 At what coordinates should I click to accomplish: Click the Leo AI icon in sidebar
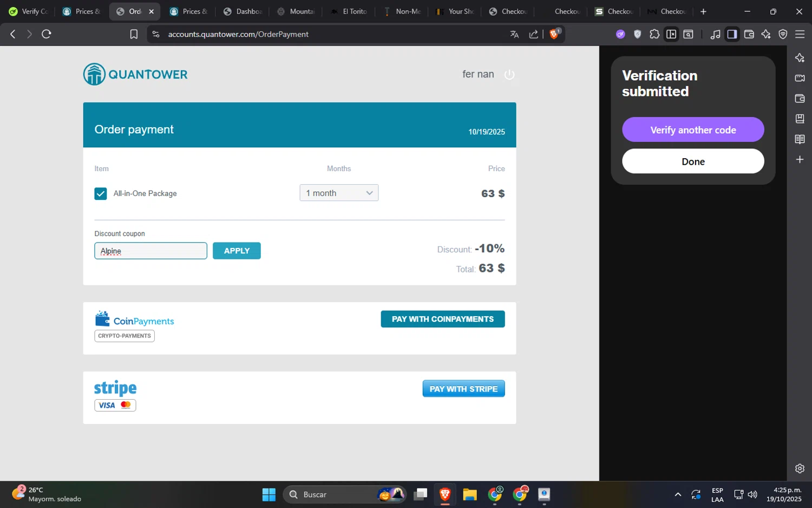[x=800, y=58]
